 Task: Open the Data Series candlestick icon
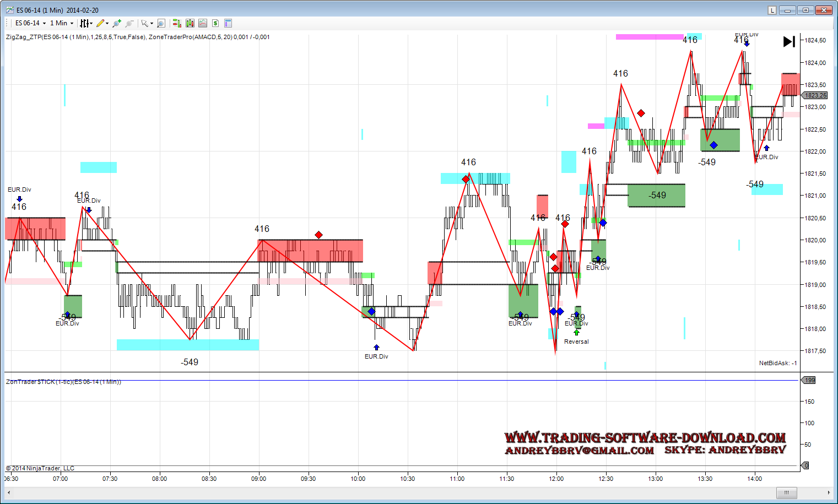pyautogui.click(x=190, y=23)
